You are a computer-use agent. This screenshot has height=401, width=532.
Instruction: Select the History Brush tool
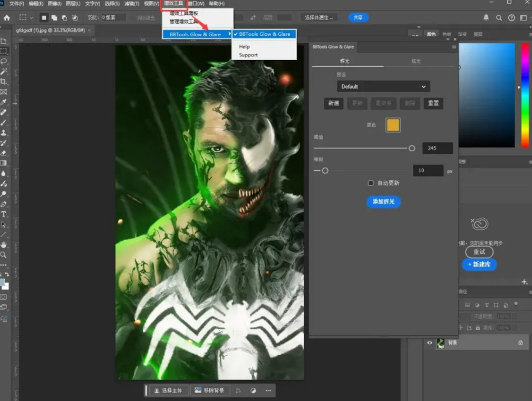point(4,143)
